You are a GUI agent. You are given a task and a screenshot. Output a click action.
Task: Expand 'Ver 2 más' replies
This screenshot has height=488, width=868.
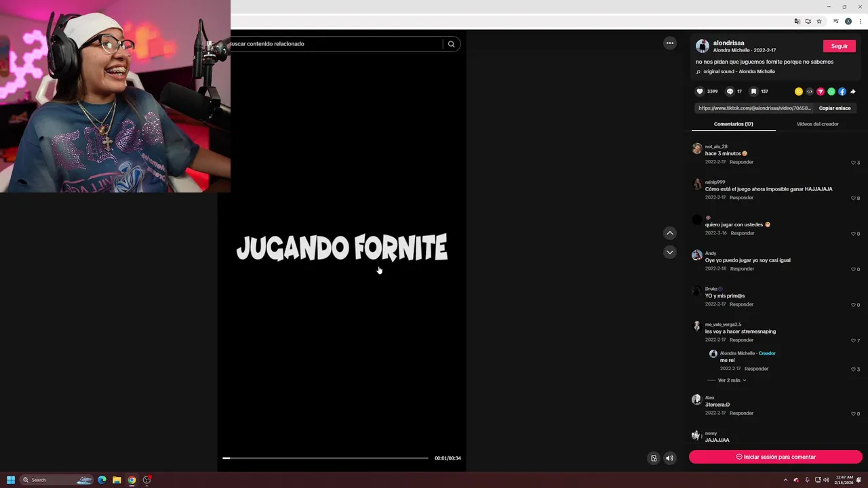[x=732, y=380]
